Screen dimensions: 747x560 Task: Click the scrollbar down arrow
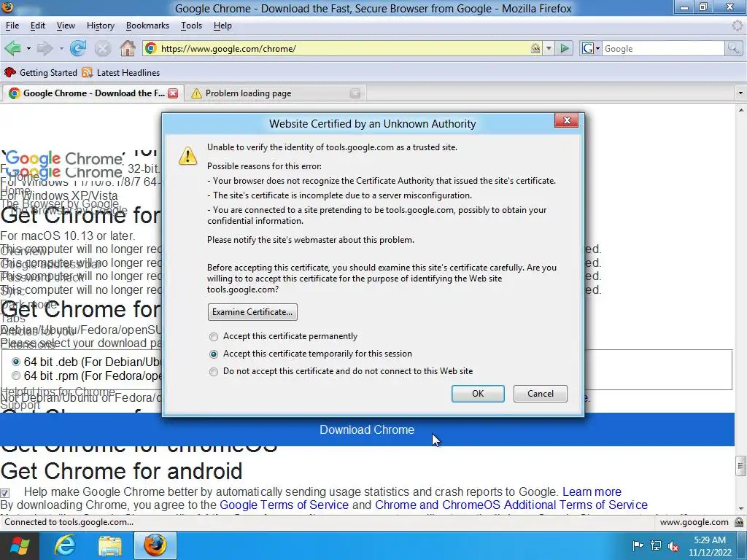click(x=740, y=509)
